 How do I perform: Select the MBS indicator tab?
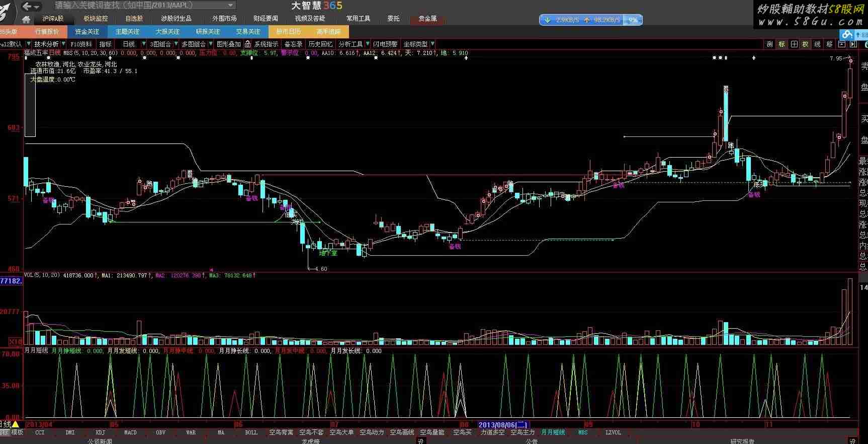[583, 432]
